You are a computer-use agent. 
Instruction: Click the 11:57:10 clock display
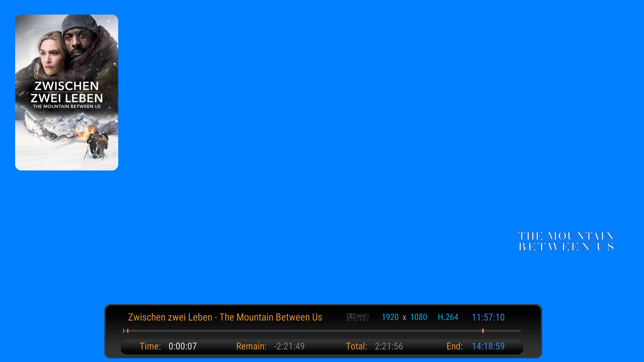pyautogui.click(x=488, y=317)
